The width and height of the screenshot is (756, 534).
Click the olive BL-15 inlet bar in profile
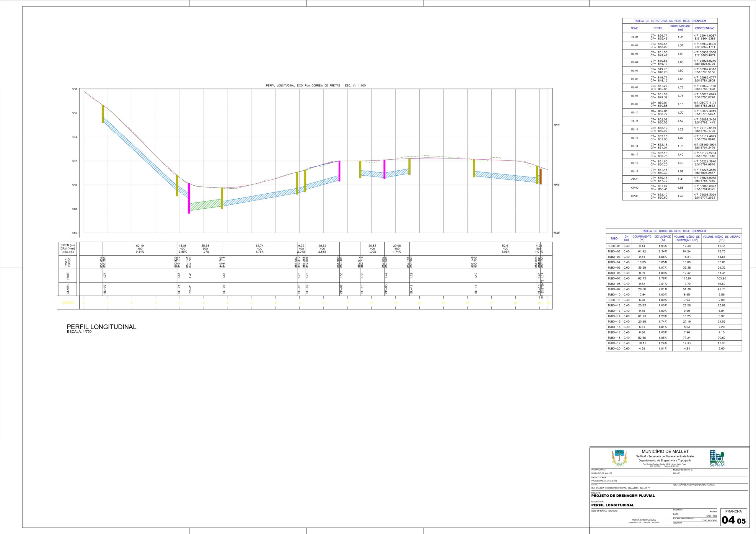click(474, 168)
